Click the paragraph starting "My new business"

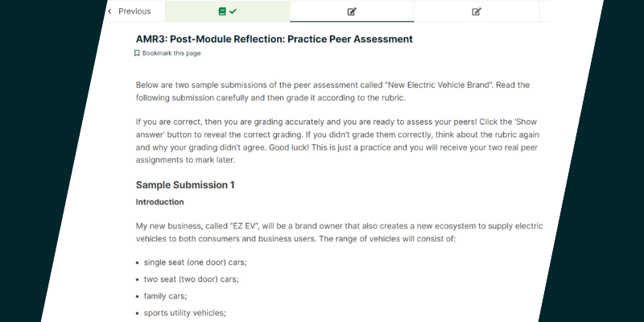338,233
